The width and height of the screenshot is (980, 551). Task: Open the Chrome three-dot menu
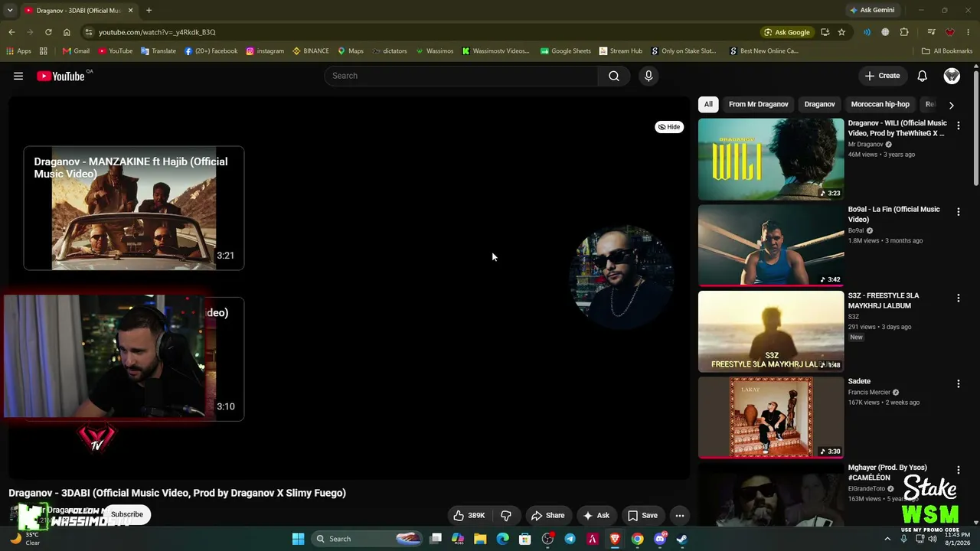pyautogui.click(x=969, y=32)
